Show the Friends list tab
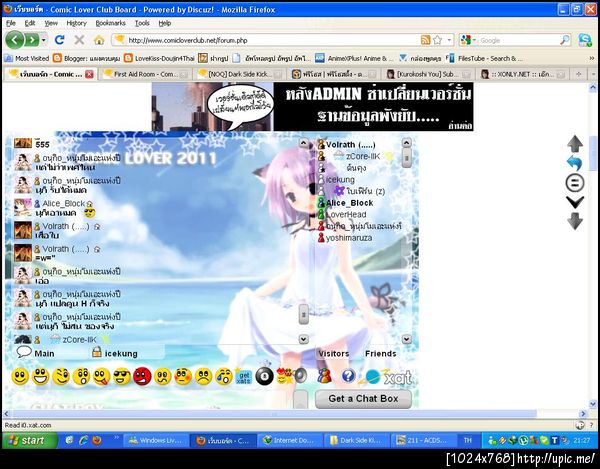Image resolution: width=600 pixels, height=469 pixels. point(380,353)
